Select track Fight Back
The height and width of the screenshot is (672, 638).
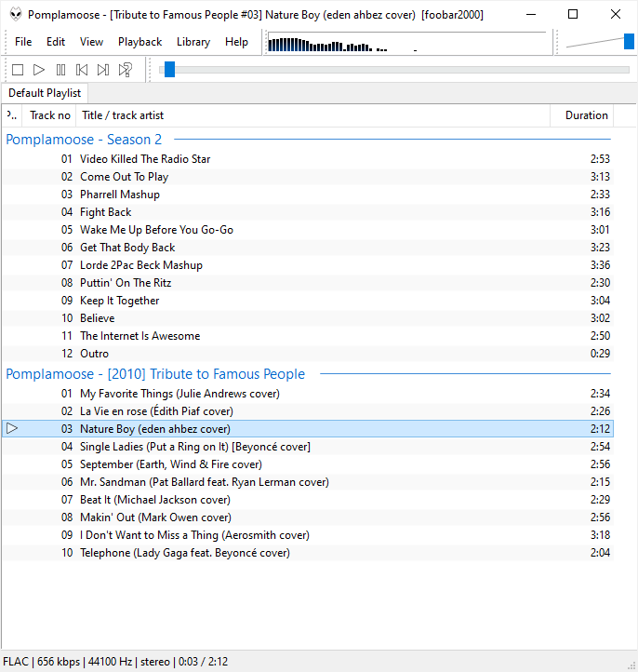pyautogui.click(x=308, y=211)
